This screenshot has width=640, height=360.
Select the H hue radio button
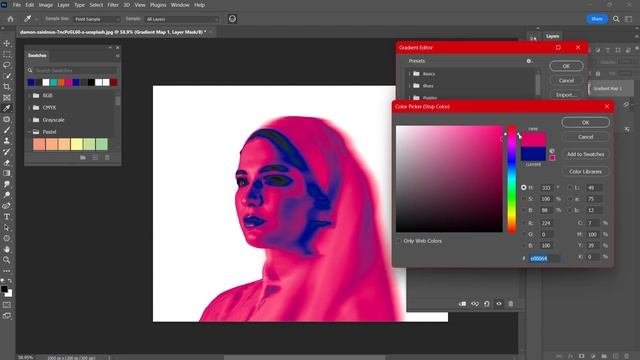click(524, 187)
